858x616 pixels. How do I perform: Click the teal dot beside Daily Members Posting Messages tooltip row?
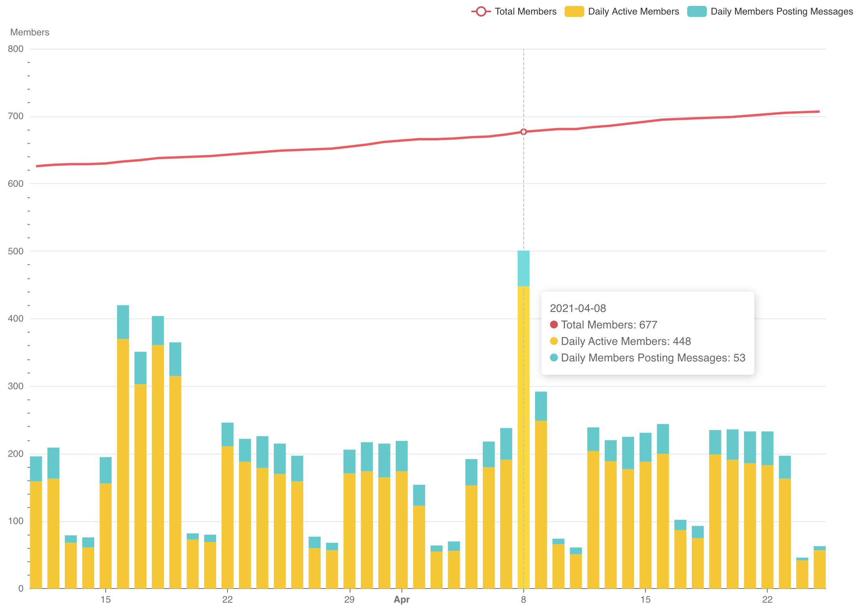tap(554, 358)
